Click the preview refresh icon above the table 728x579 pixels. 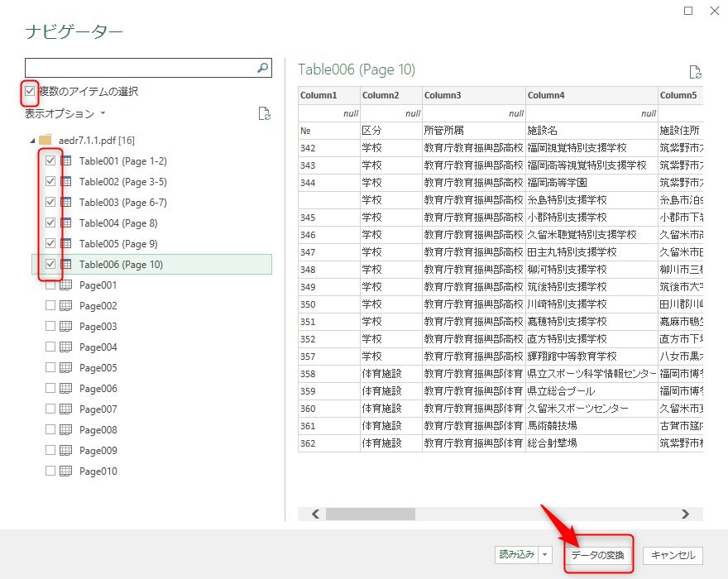tap(695, 72)
